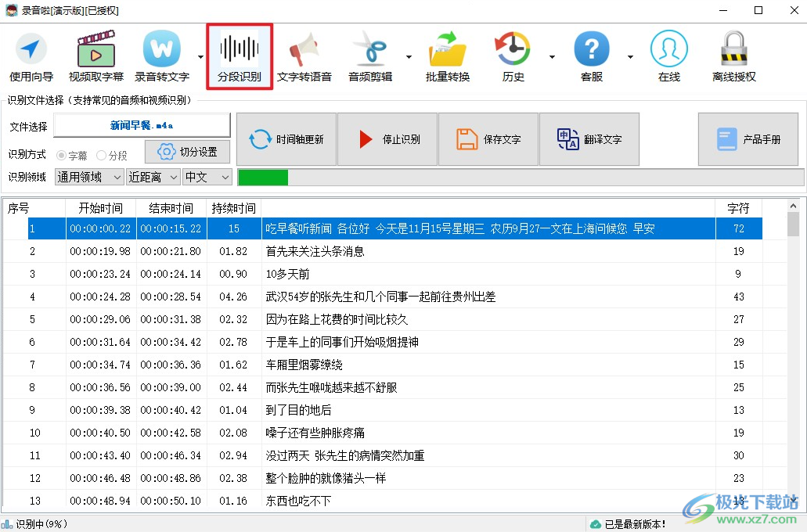Screen dimensions: 807x532
Task: Select the row 没过两天 张先生的病情突然加重
Action: tap(383, 455)
